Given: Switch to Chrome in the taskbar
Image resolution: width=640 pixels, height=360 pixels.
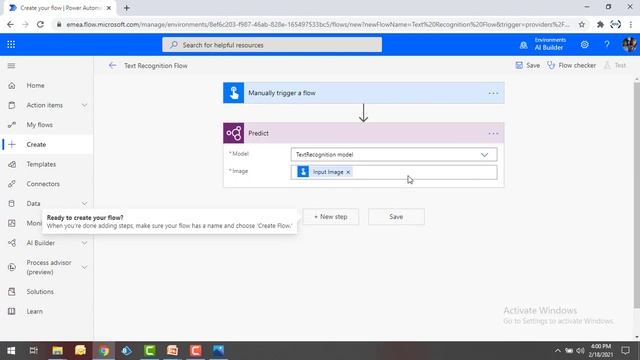Looking at the screenshot, I should tap(104, 351).
